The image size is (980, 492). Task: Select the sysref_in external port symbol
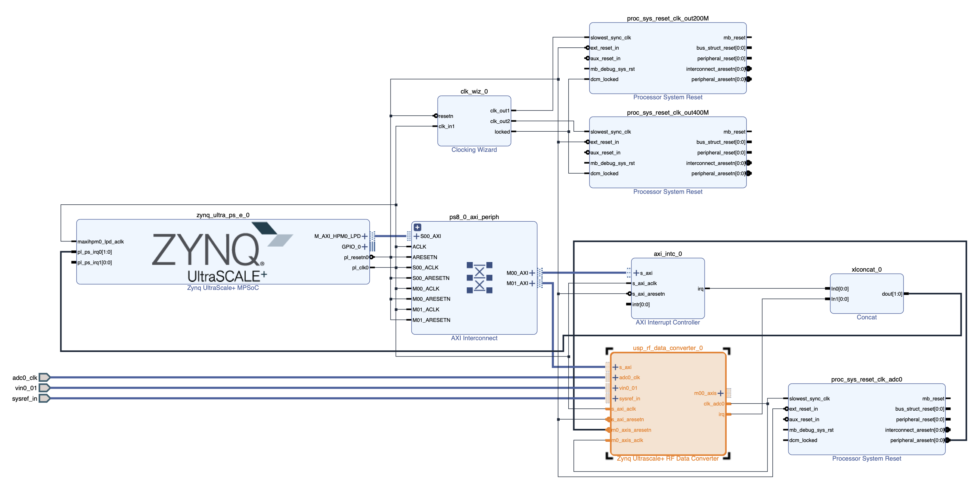click(x=45, y=398)
